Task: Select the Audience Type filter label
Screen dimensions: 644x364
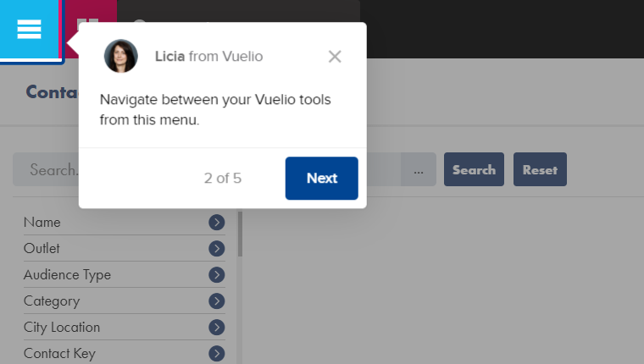Action: coord(67,275)
